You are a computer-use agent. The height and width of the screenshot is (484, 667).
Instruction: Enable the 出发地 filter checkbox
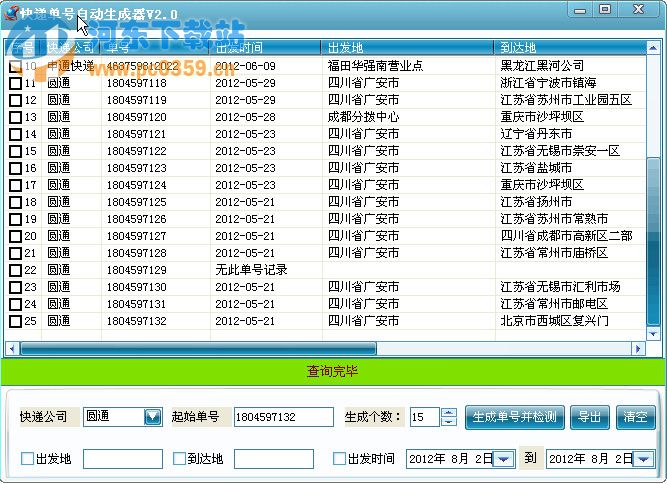point(27,458)
